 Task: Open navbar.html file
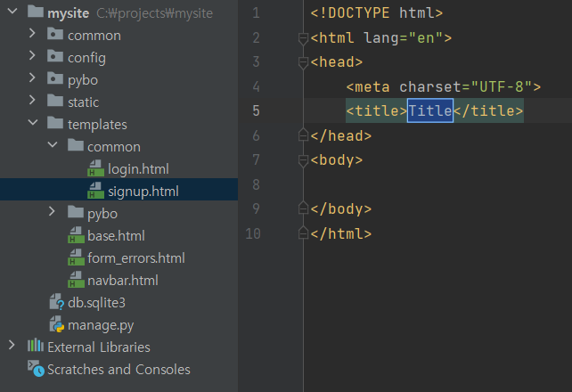(123, 281)
